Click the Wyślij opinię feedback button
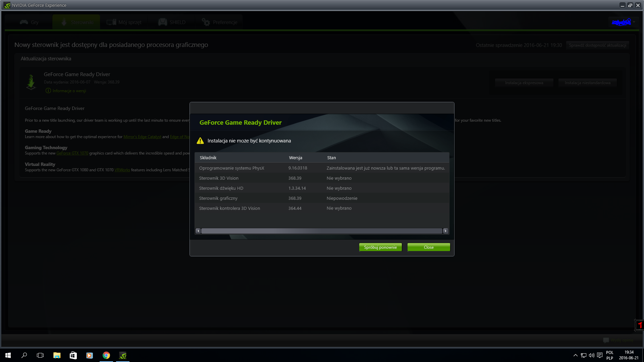This screenshot has width=644, height=362. (618, 340)
